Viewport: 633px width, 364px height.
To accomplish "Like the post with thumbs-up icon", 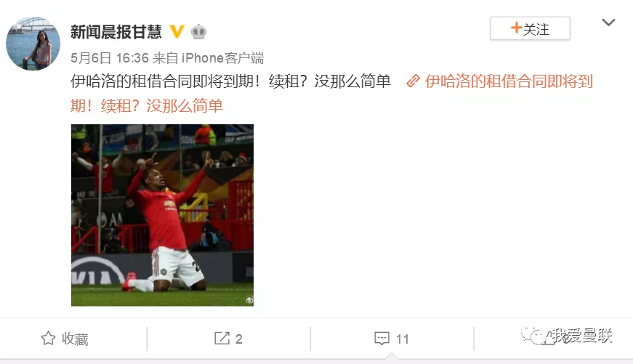I will tap(549, 338).
